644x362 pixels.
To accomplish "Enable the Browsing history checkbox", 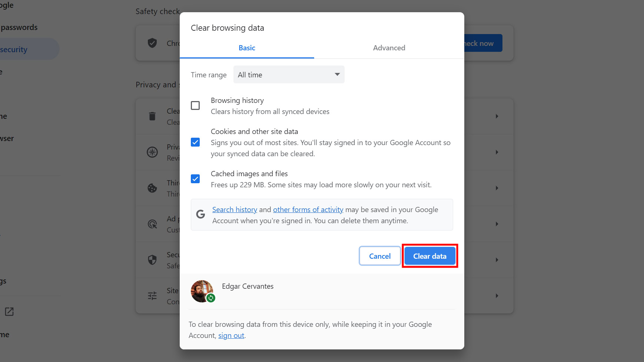I will (x=195, y=105).
